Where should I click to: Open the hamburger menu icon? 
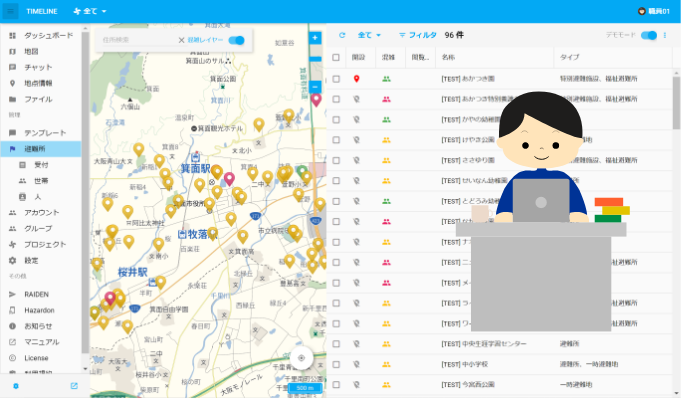(10, 11)
